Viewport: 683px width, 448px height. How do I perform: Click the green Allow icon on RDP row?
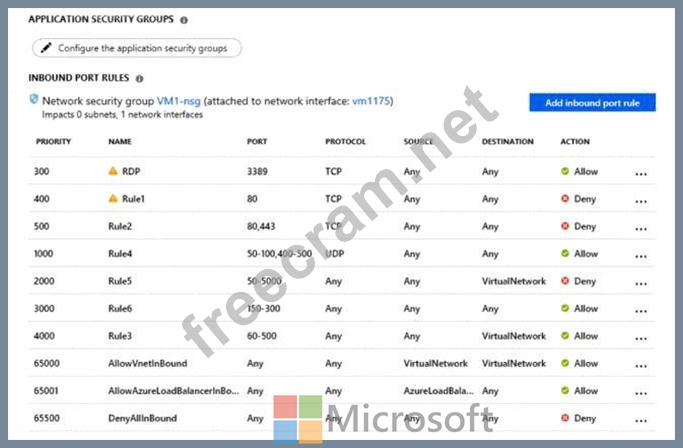point(566,171)
